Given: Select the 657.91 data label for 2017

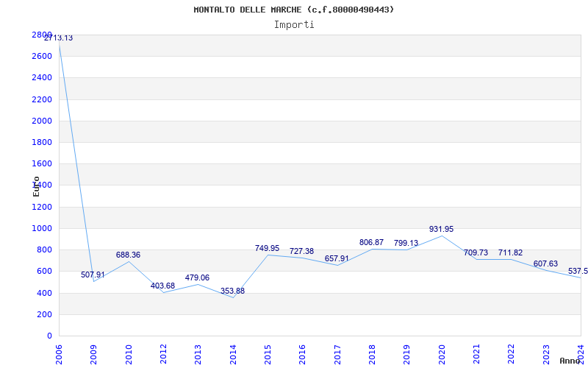Looking at the screenshot, I should coord(337,259).
